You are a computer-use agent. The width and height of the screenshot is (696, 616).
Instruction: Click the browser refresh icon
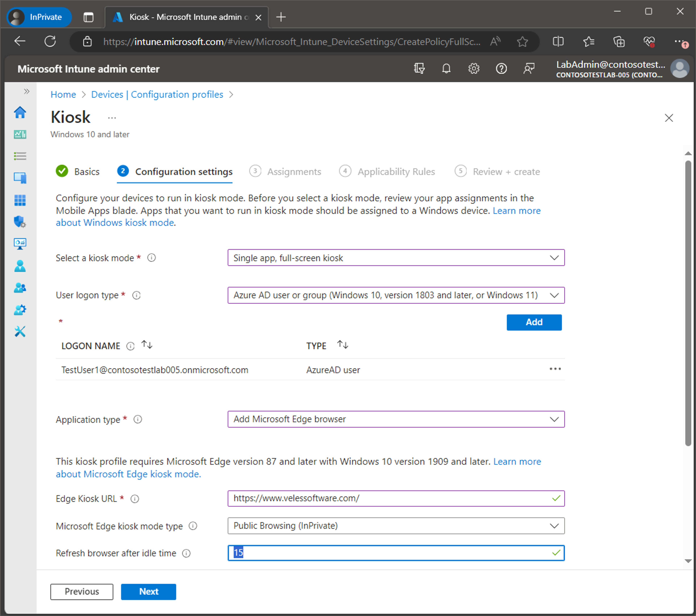pos(50,41)
